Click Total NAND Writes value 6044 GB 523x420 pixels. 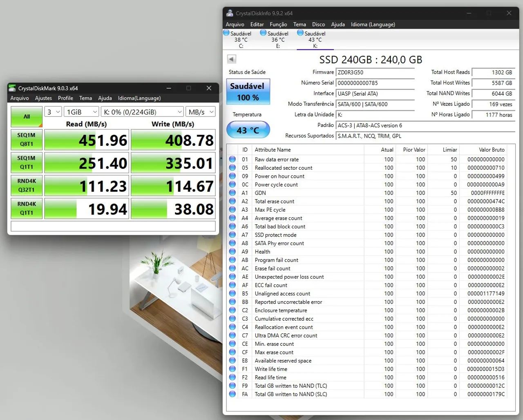[x=493, y=94]
